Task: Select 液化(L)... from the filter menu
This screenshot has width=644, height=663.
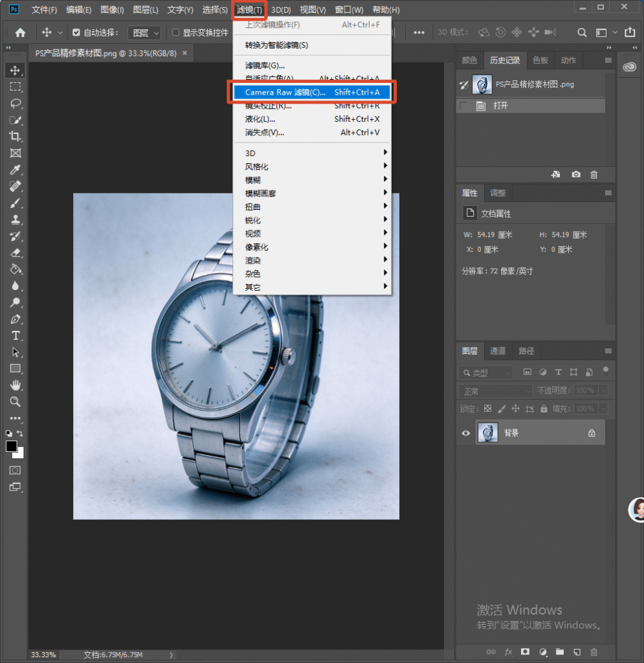Action: (x=312, y=119)
